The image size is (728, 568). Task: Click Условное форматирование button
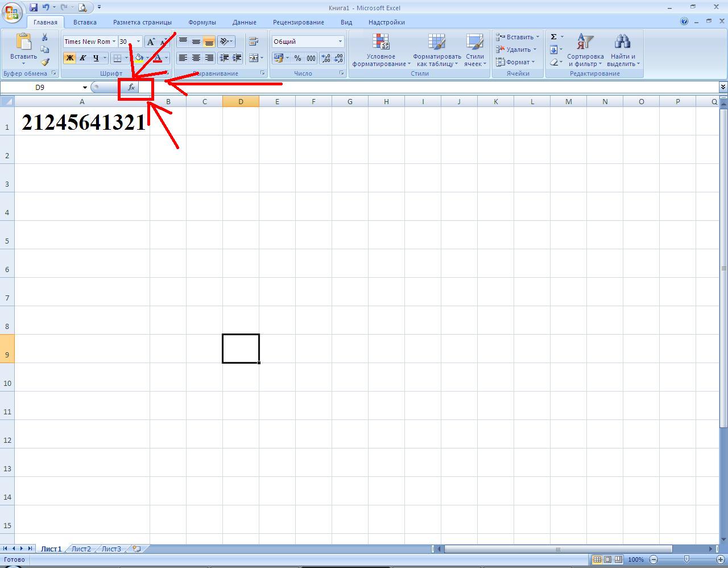coord(381,50)
